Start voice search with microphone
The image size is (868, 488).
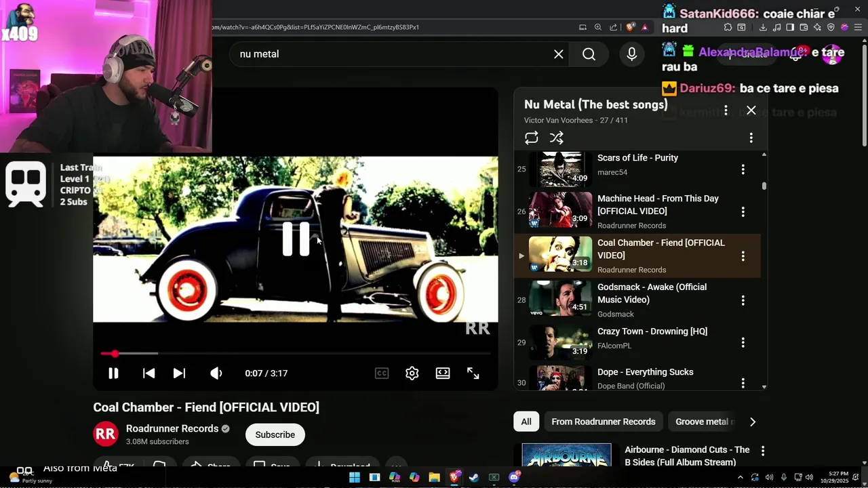coord(631,54)
